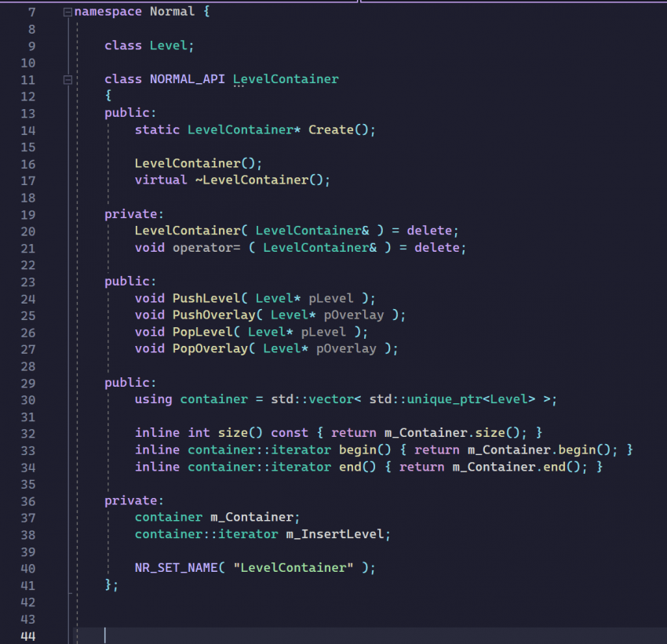Viewport: 667px width, 644px height.
Task: Click the 'private:' label on line 19
Action: 134,214
